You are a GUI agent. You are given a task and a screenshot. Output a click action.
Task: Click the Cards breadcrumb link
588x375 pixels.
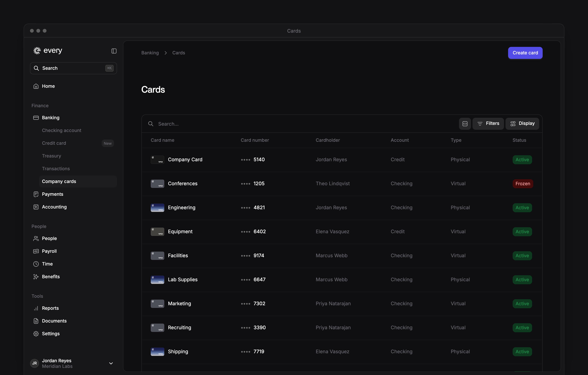(178, 53)
